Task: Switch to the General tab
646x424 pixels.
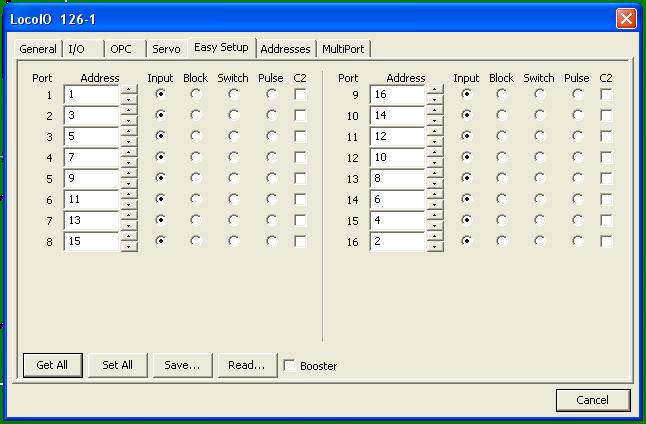Action: point(38,49)
